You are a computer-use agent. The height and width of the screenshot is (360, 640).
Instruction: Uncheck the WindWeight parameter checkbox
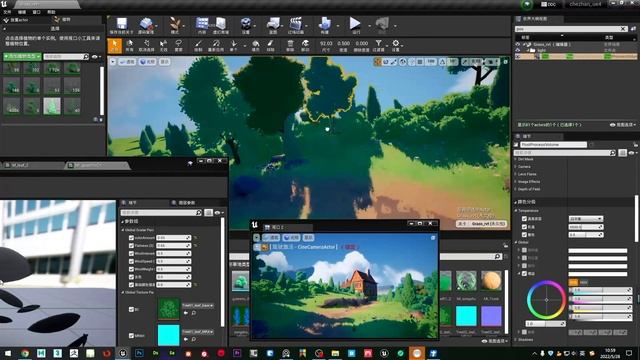click(131, 269)
